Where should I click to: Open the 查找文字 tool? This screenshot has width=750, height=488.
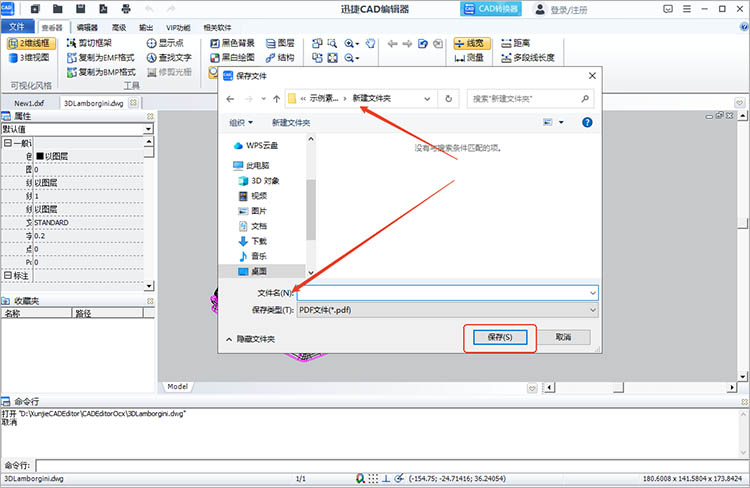pos(169,57)
